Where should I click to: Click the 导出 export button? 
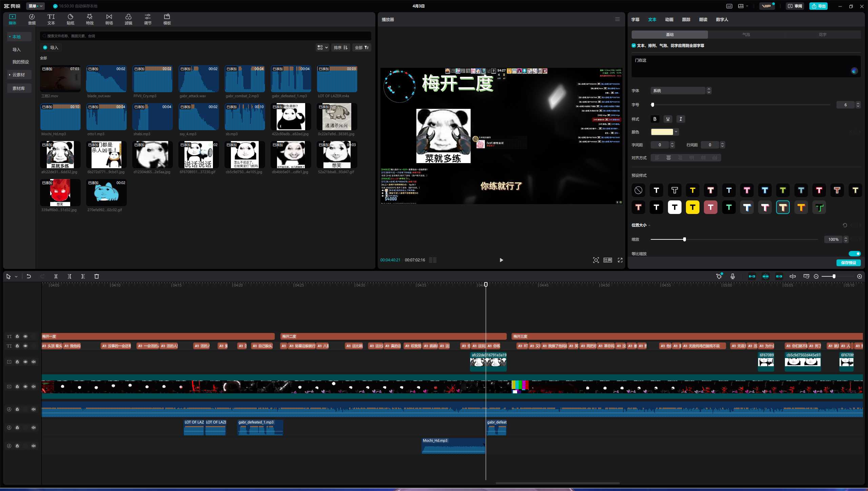(818, 6)
